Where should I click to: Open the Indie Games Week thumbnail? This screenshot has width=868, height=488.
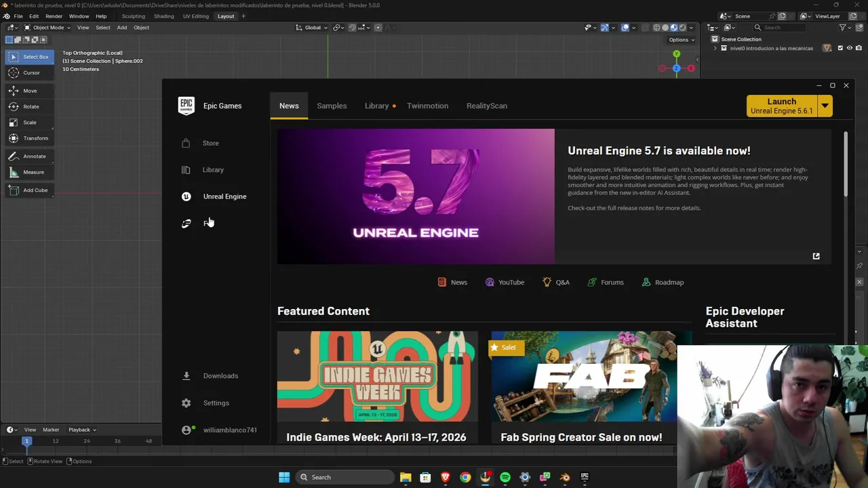point(378,376)
